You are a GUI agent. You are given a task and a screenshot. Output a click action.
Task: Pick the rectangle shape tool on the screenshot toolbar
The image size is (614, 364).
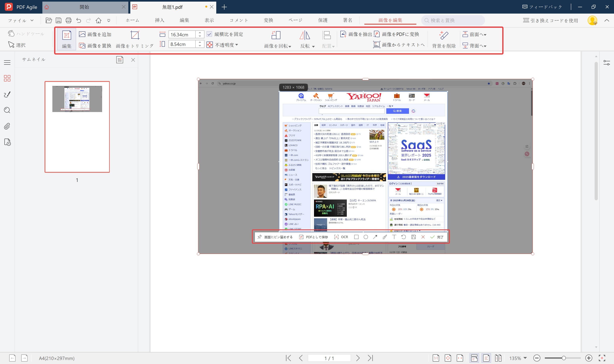coord(357,237)
